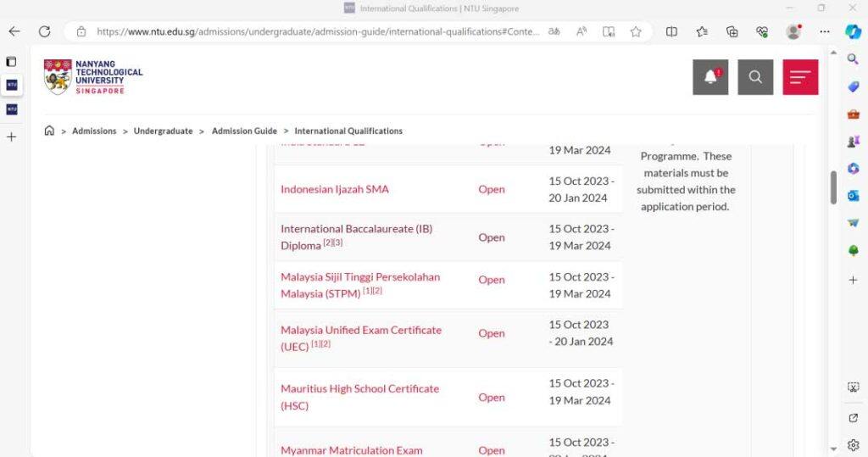The height and width of the screenshot is (457, 868).
Task: Add this page to favorites
Action: pyautogui.click(x=636, y=31)
